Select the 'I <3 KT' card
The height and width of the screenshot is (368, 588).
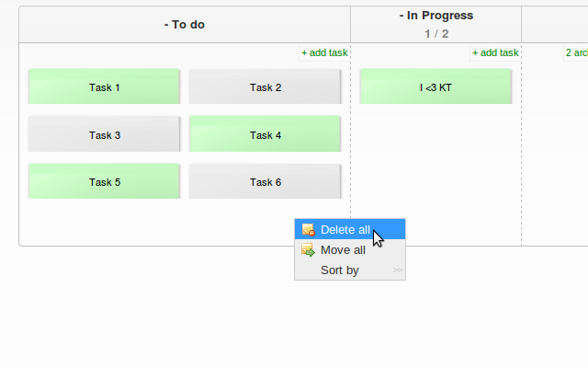click(435, 87)
